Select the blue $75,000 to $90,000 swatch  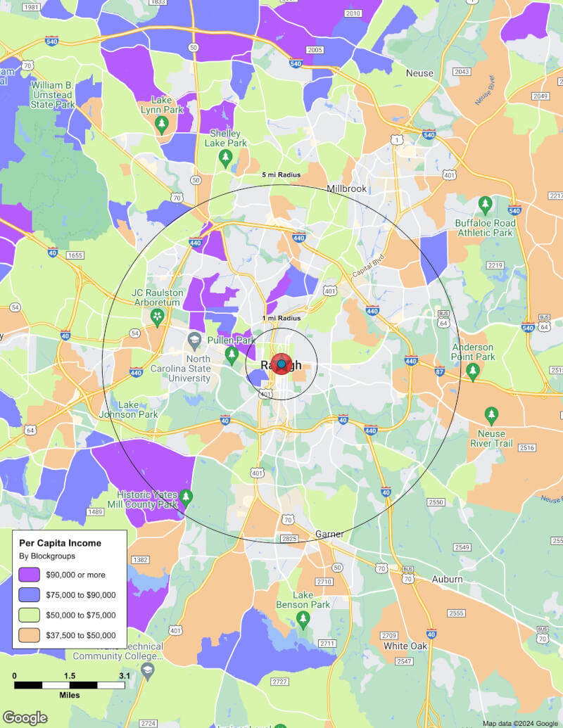pyautogui.click(x=29, y=594)
